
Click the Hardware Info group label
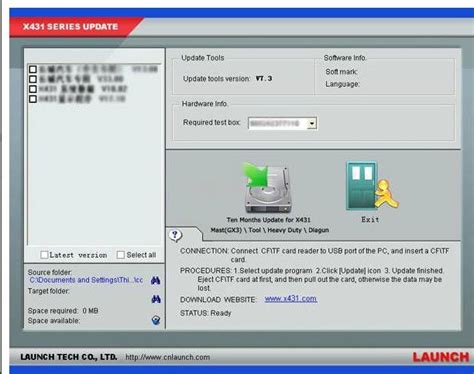pos(205,104)
